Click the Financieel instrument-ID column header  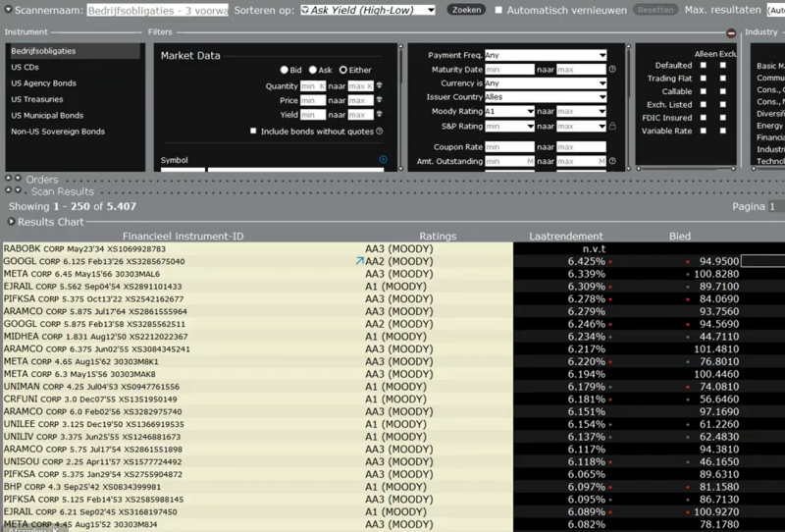183,236
